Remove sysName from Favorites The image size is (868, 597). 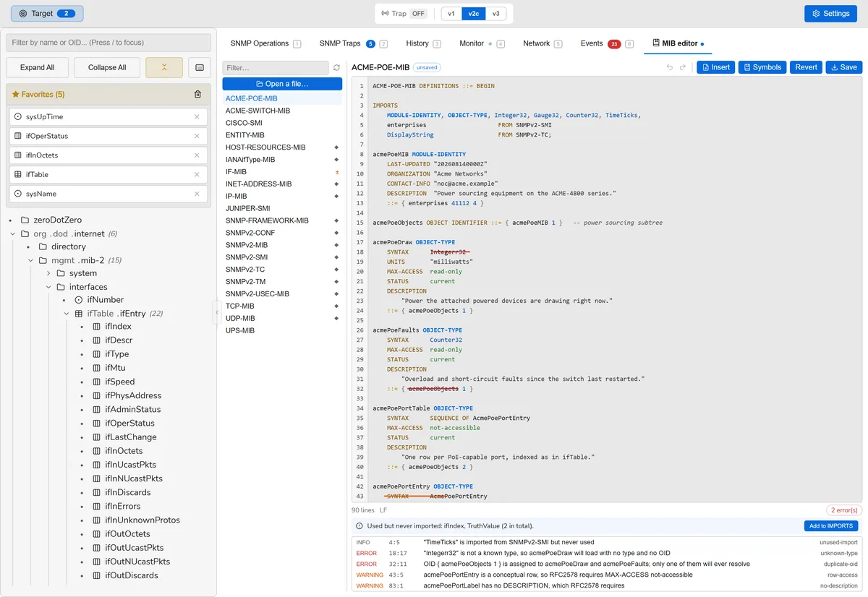coord(197,194)
